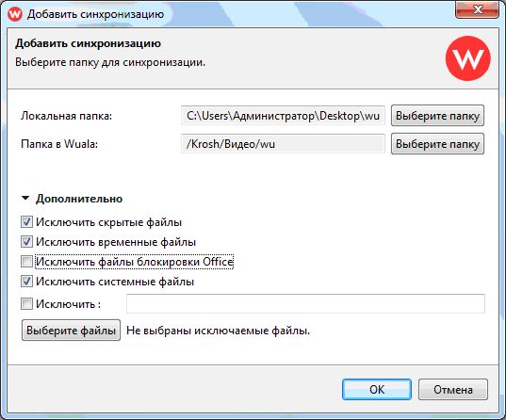506x420 pixels.
Task: Click the exclusion pattern text field
Action: click(305, 303)
